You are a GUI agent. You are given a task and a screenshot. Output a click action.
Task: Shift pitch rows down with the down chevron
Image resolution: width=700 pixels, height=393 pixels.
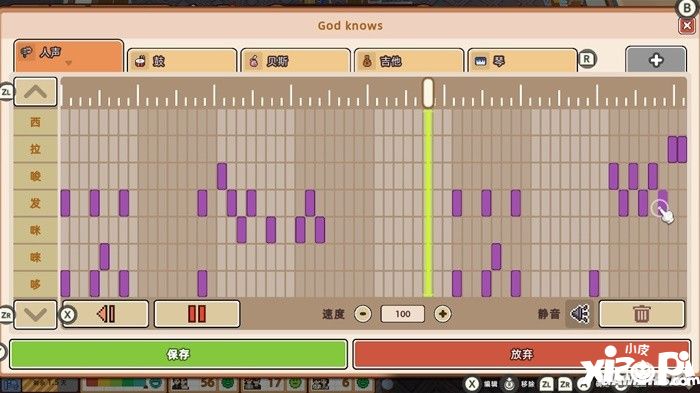[x=35, y=314]
